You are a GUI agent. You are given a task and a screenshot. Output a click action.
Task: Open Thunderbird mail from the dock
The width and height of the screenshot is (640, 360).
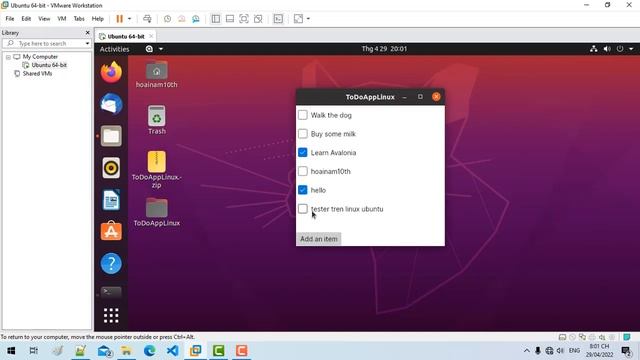(111, 104)
